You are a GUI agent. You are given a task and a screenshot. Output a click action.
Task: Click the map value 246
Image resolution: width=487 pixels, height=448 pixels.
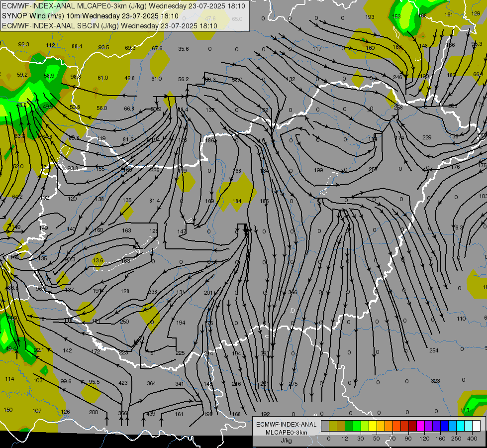pyautogui.click(x=397, y=77)
